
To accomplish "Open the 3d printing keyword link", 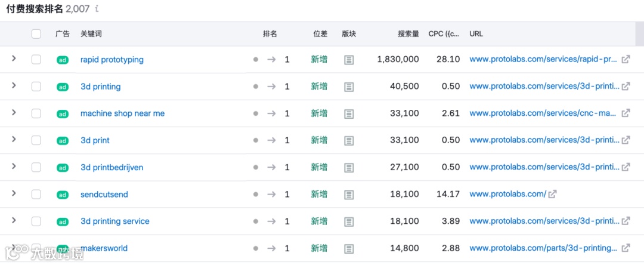I will [100, 87].
